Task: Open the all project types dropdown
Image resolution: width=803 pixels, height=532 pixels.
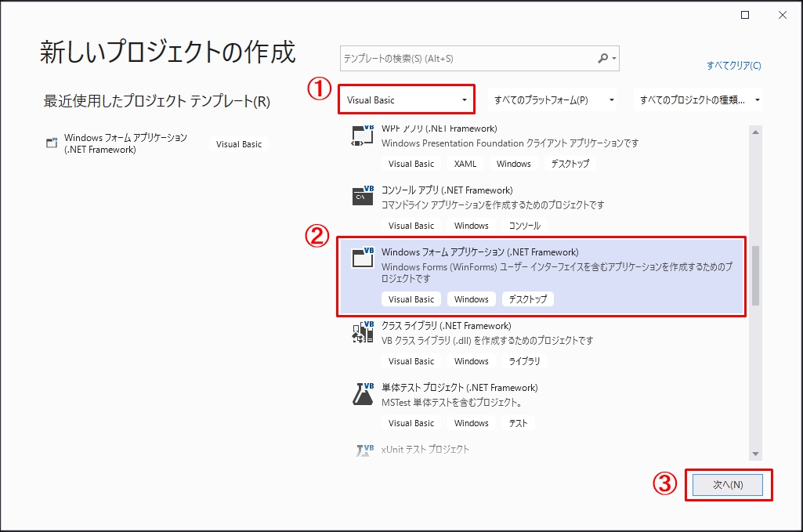Action: 698,100
